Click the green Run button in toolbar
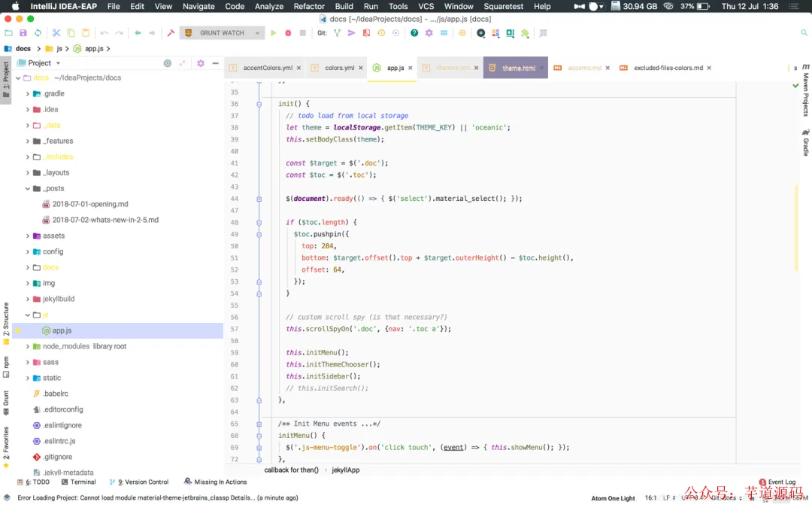Viewport: 812px width, 508px height. click(274, 33)
